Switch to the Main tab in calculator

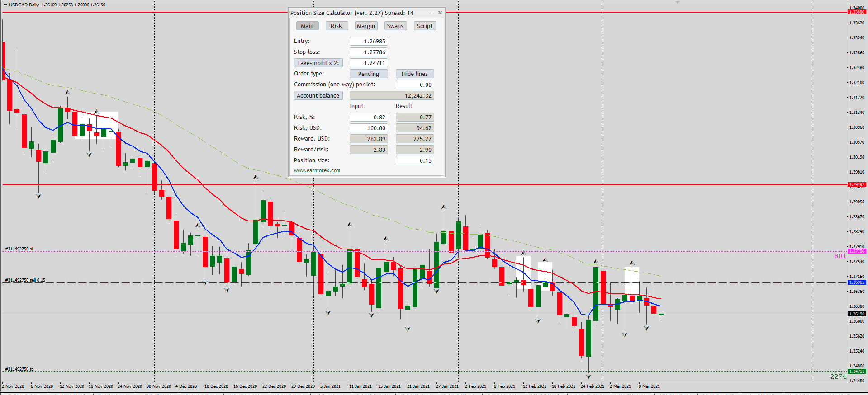(307, 26)
